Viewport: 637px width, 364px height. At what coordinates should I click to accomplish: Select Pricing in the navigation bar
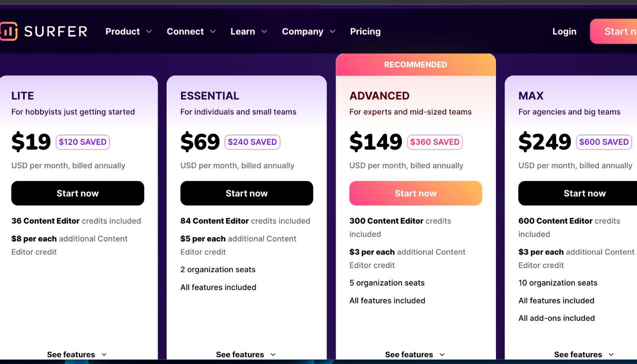(365, 31)
